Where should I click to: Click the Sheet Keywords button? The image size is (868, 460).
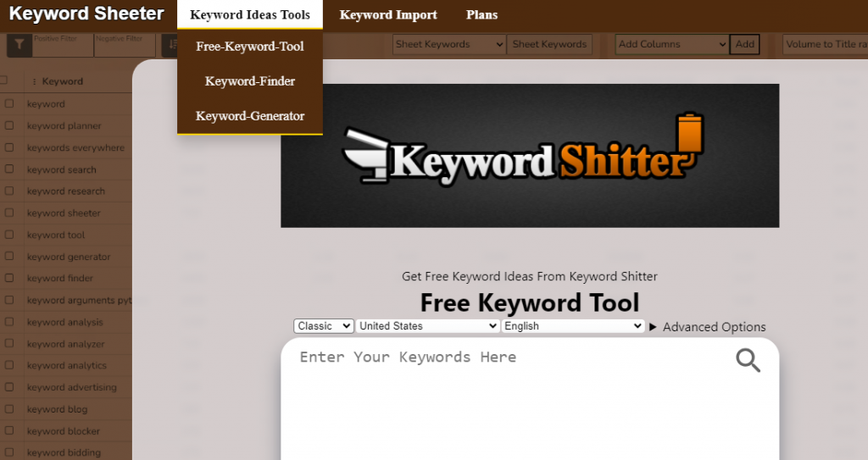549,44
